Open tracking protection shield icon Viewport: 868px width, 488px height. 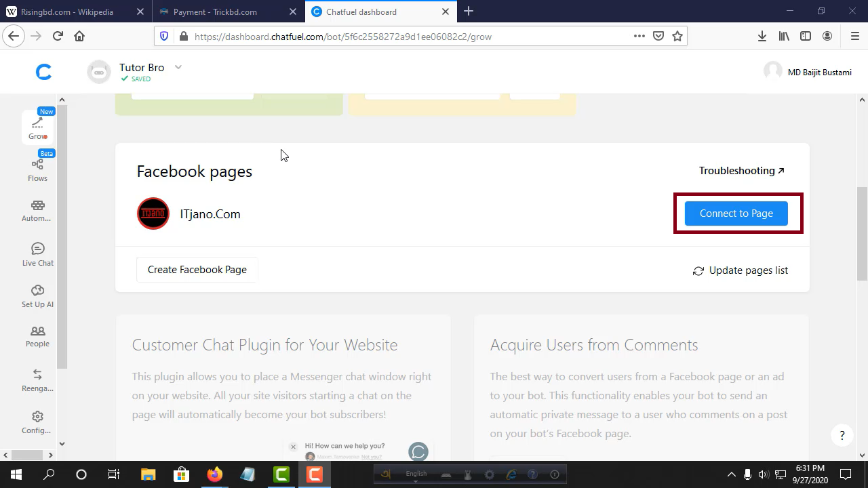(x=164, y=37)
